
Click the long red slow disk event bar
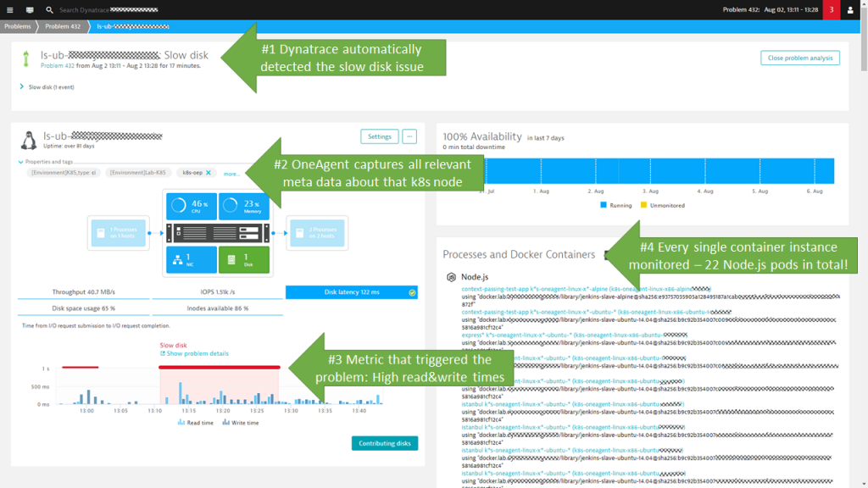[220, 368]
